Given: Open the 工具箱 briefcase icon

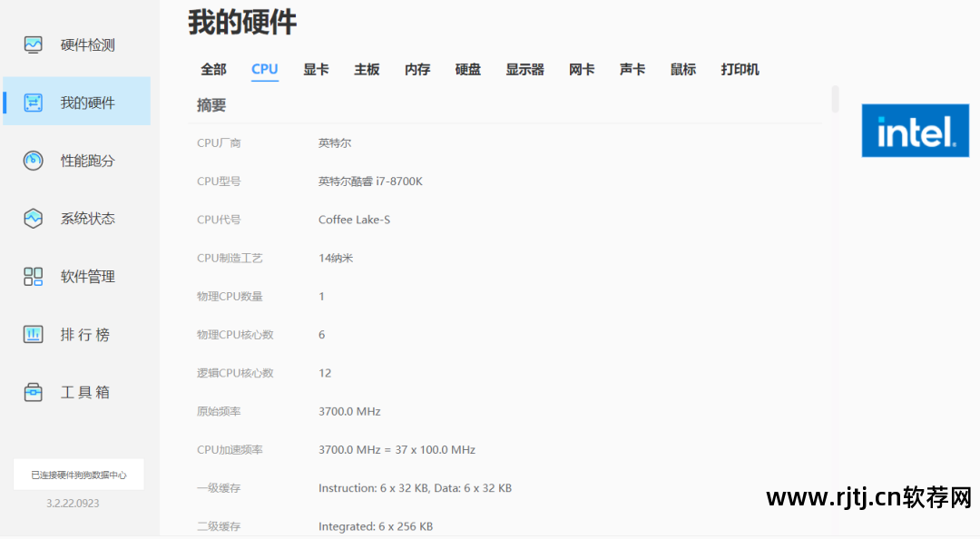Looking at the screenshot, I should pyautogui.click(x=34, y=392).
